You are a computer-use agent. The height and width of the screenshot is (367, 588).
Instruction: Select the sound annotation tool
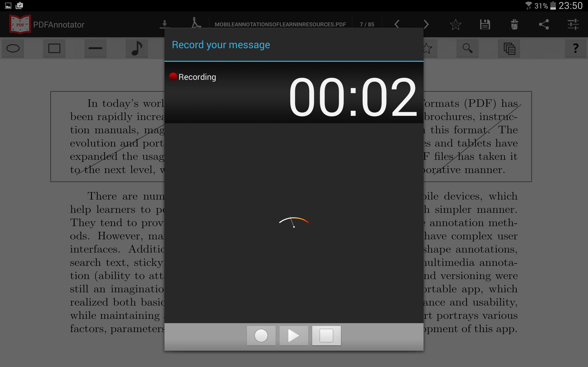tap(137, 48)
